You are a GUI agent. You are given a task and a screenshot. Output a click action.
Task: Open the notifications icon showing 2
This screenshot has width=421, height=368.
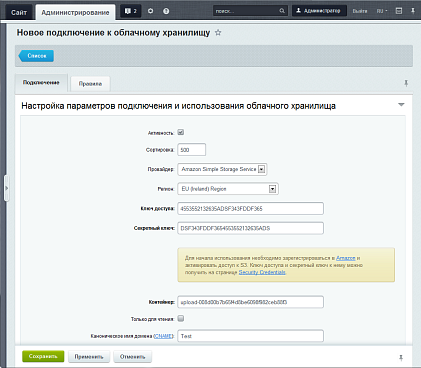131,11
